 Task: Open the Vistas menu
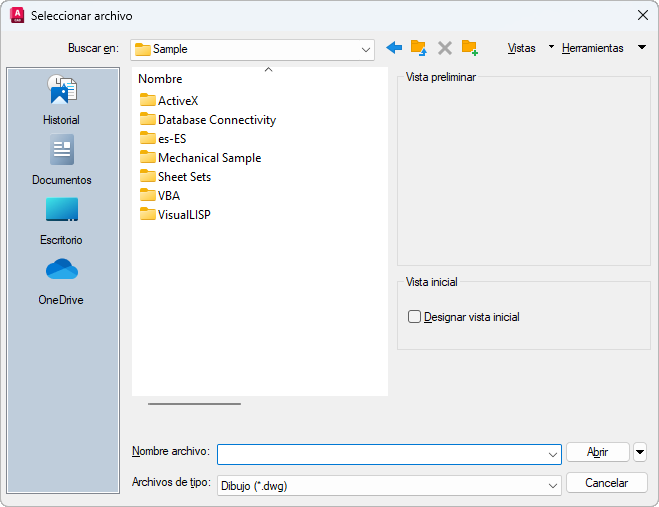[522, 48]
